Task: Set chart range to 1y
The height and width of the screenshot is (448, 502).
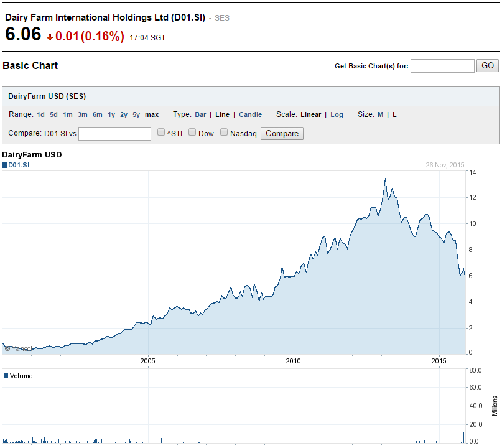Action: point(111,114)
